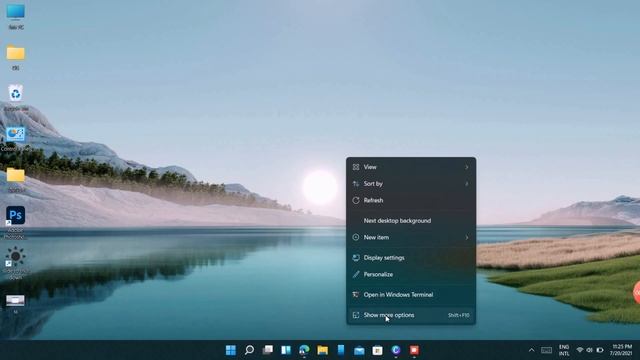Open Task View from taskbar

[x=267, y=350]
